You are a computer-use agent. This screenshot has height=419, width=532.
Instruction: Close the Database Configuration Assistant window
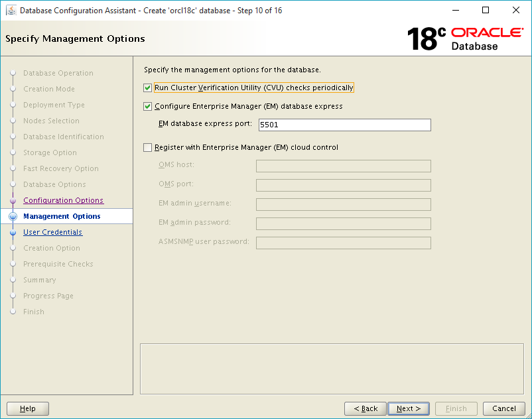click(515, 10)
